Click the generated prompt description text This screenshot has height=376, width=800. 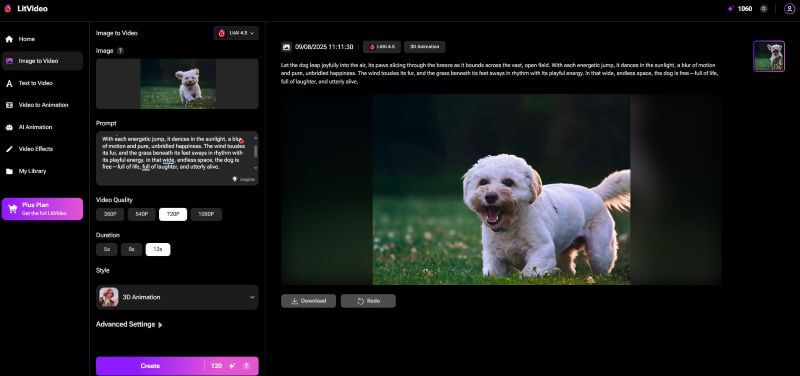tap(499, 73)
